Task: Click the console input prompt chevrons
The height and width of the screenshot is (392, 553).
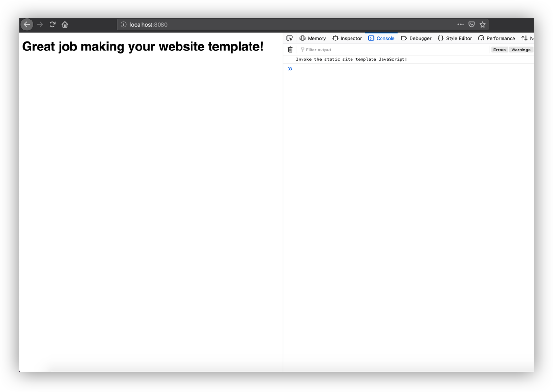Action: click(290, 69)
